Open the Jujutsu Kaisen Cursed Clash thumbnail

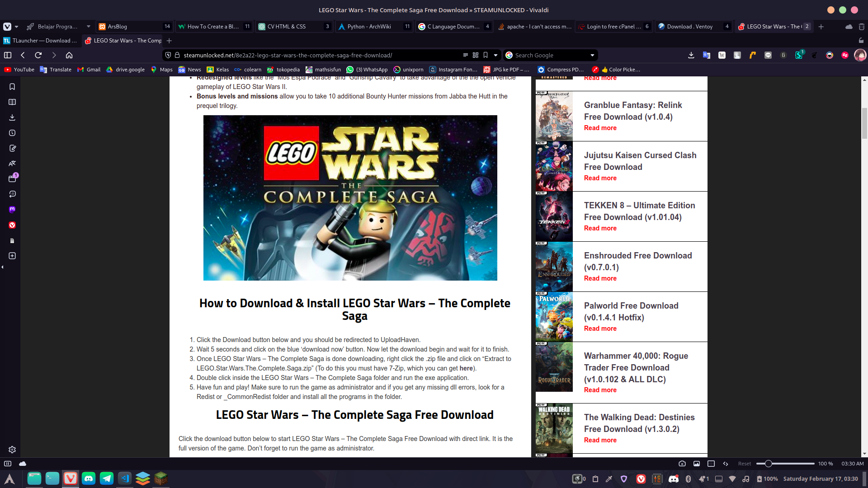554,166
